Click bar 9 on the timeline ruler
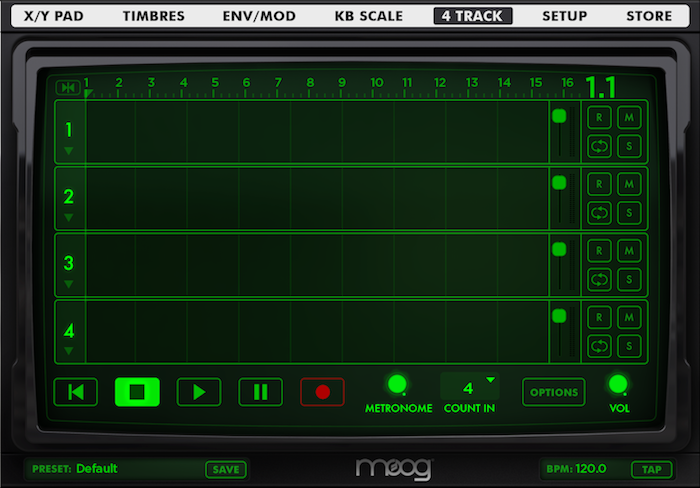The height and width of the screenshot is (488, 700). tap(342, 83)
